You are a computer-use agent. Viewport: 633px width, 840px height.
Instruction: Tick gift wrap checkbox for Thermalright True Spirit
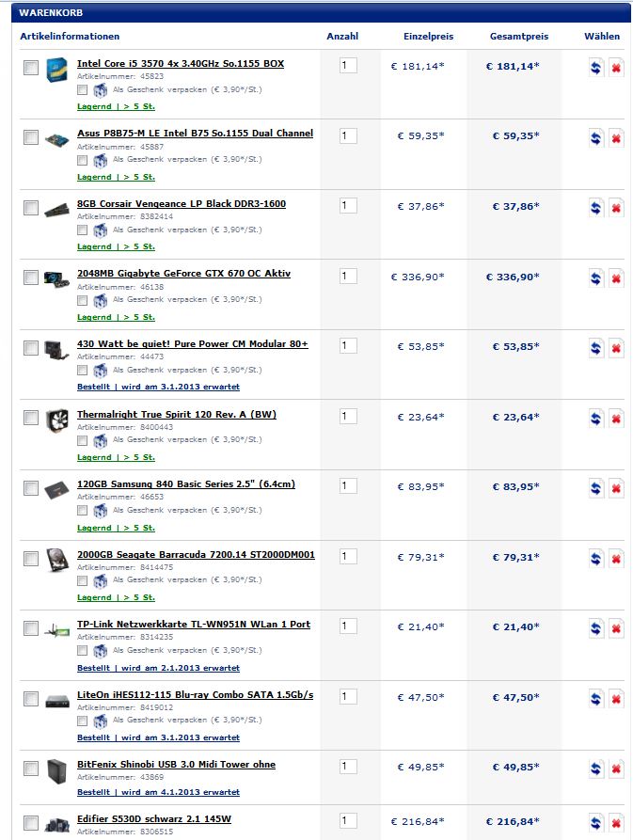tap(82, 440)
